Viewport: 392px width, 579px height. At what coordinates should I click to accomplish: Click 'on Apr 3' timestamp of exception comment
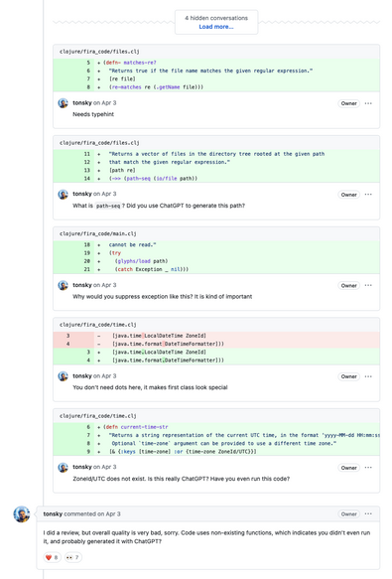pos(105,285)
